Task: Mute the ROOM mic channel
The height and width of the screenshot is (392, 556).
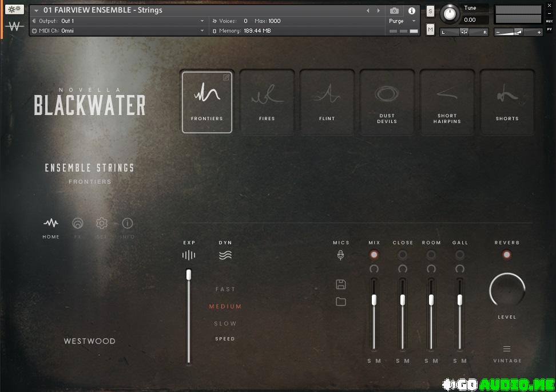Action: click(x=435, y=361)
